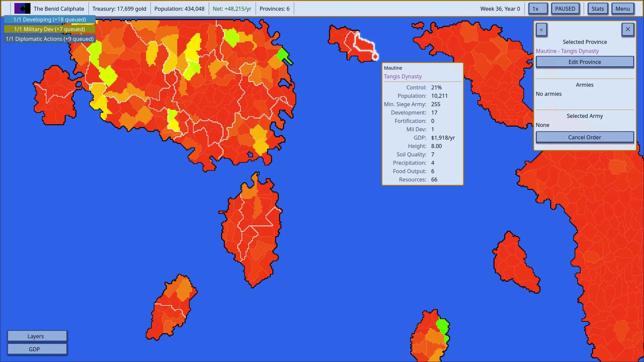Open the Diplomatic Actions queue bar
644x362 pixels.
point(50,39)
